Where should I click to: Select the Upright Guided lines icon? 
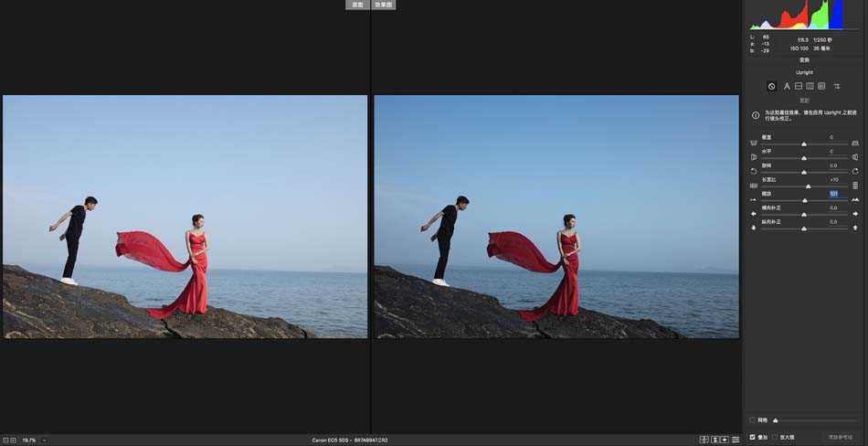pos(836,86)
